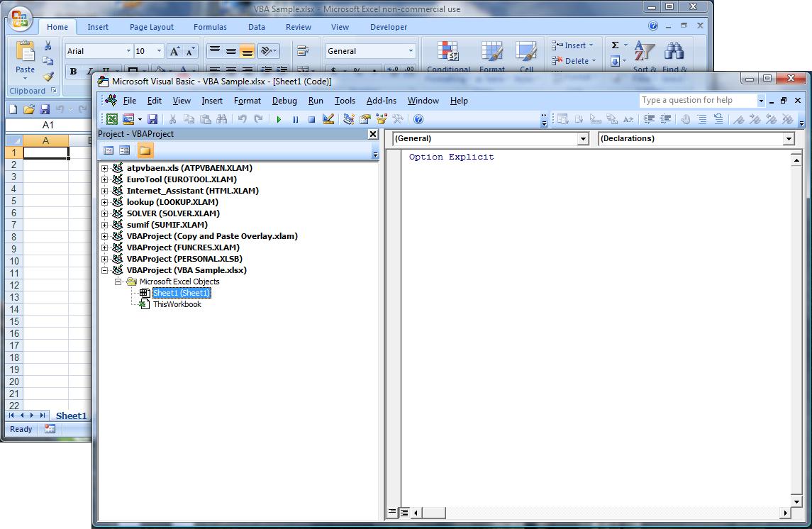Open the Toolbox icon

(398, 120)
